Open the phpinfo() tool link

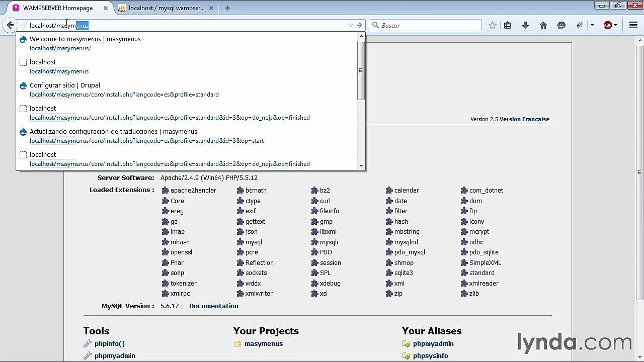[x=110, y=344]
